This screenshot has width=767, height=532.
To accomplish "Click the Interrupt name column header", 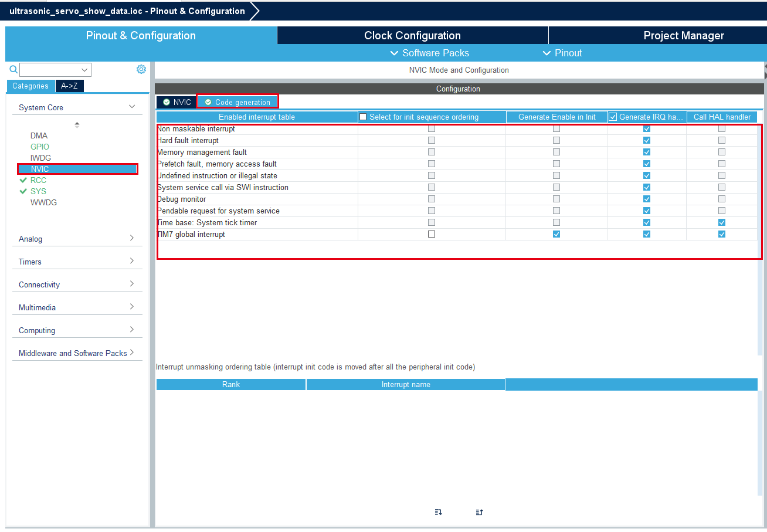I will pos(406,384).
